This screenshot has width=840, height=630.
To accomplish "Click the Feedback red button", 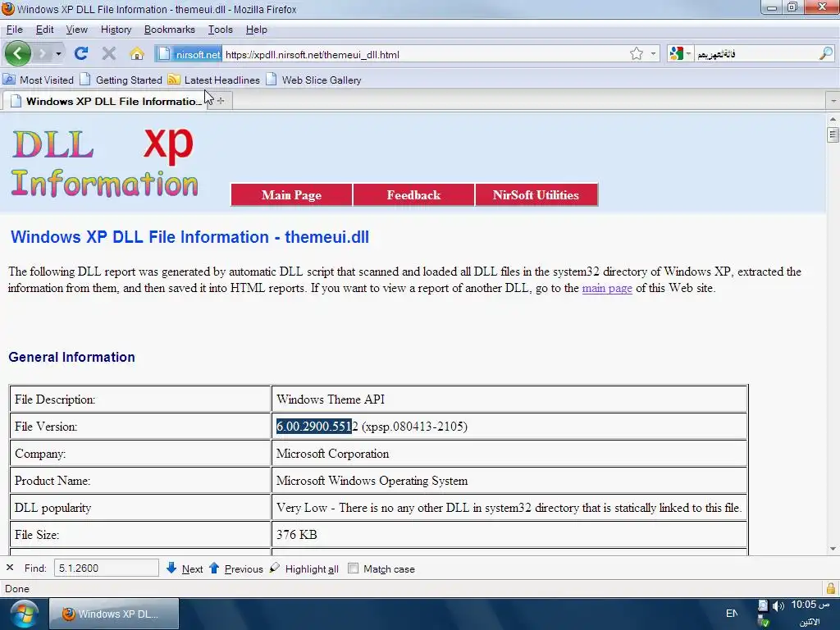I will (413, 195).
